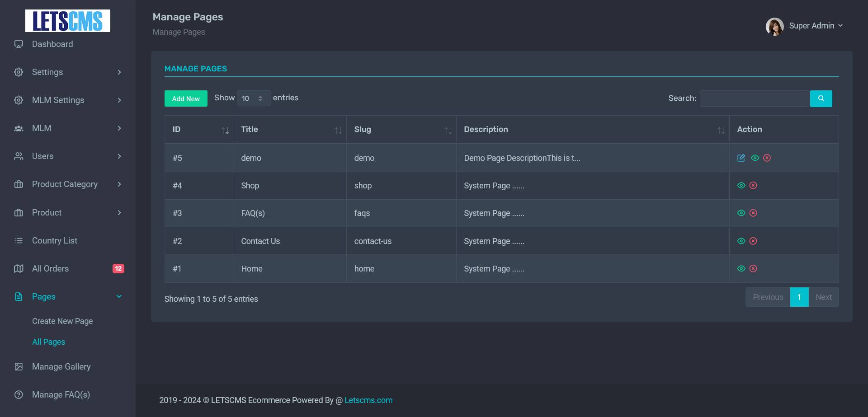Select All Orders in the sidebar
Screen dimensions: 868x417
point(51,269)
